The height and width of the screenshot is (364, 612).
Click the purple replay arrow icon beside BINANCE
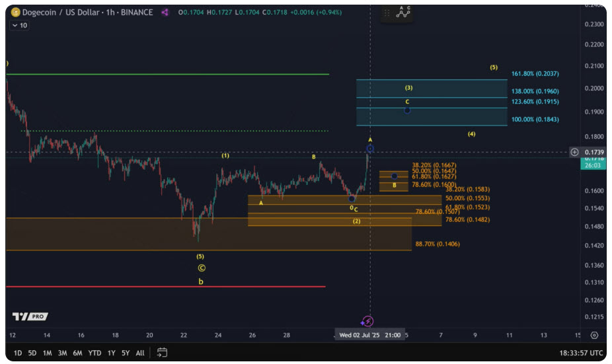coord(165,13)
